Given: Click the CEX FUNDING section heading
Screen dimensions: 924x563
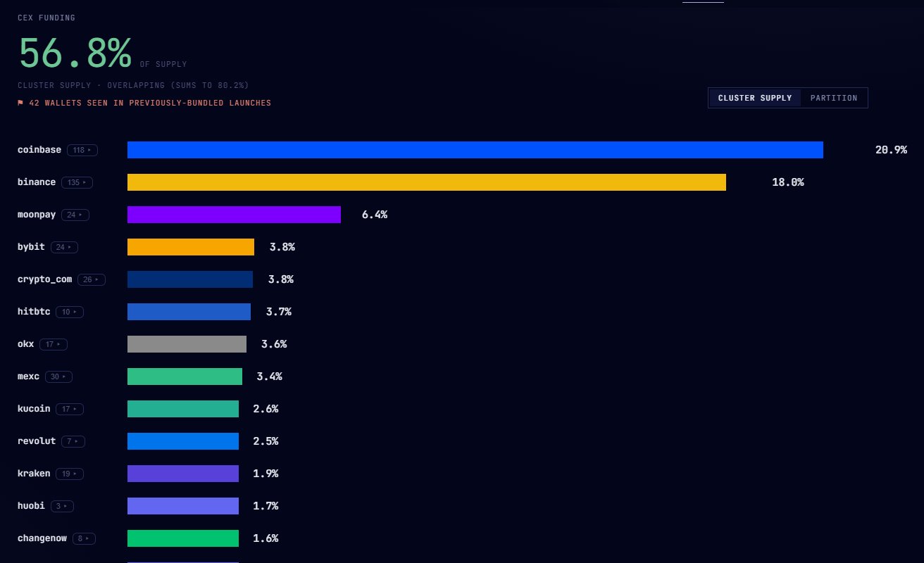Looking at the screenshot, I should pyautogui.click(x=46, y=18).
